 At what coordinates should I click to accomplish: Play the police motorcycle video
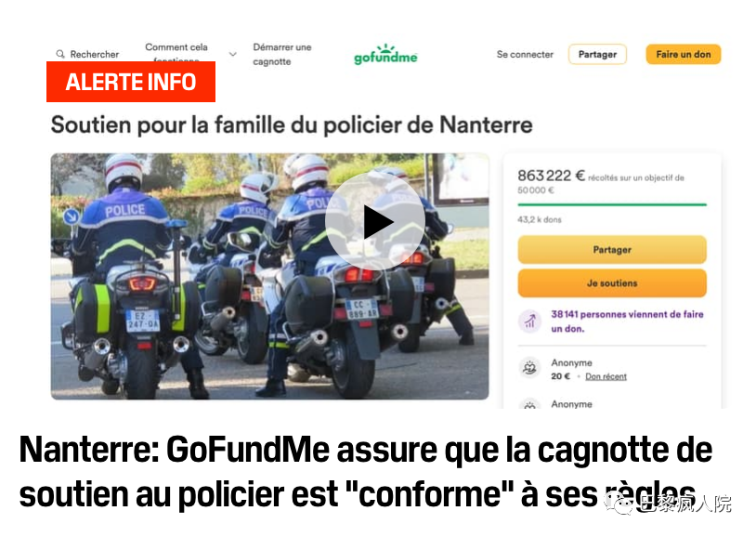375,221
